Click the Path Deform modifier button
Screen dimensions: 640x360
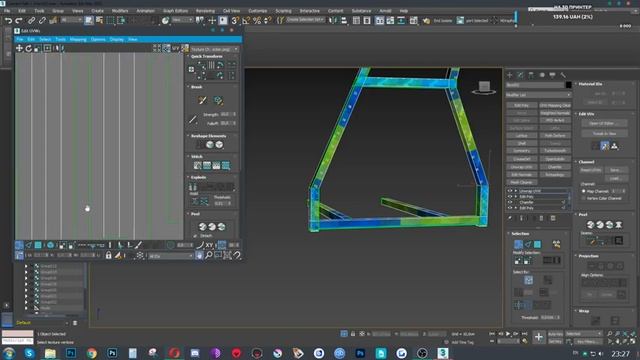[x=555, y=136]
